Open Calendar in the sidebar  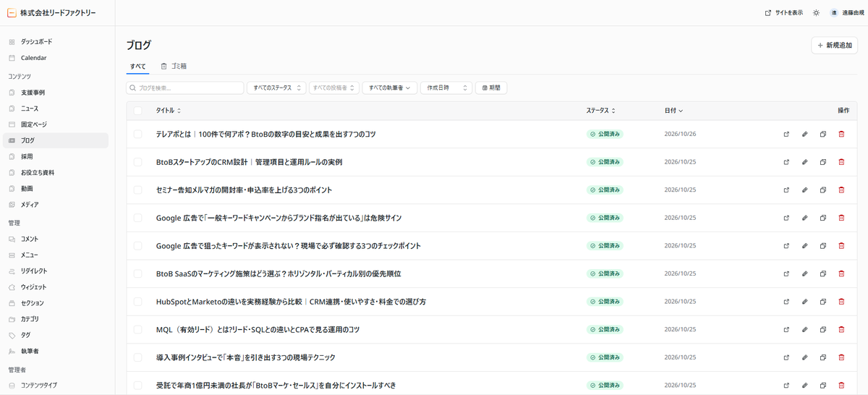click(56, 58)
